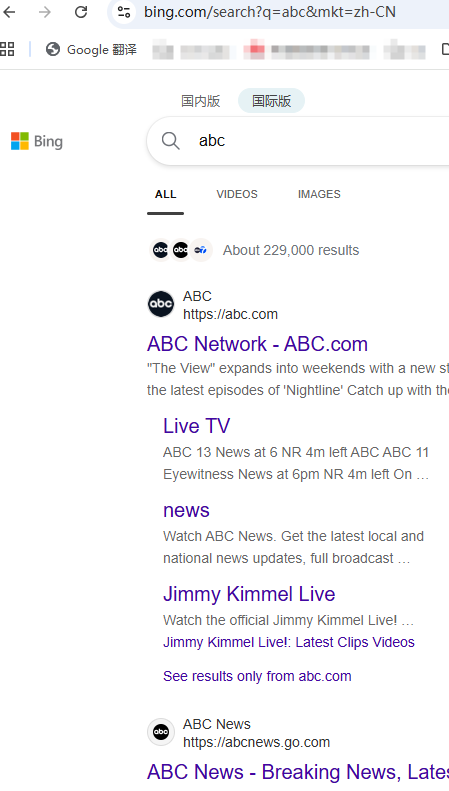Open the Jimmy Kimmel Live sitelink
Screen dimensions: 449x791
click(x=249, y=594)
